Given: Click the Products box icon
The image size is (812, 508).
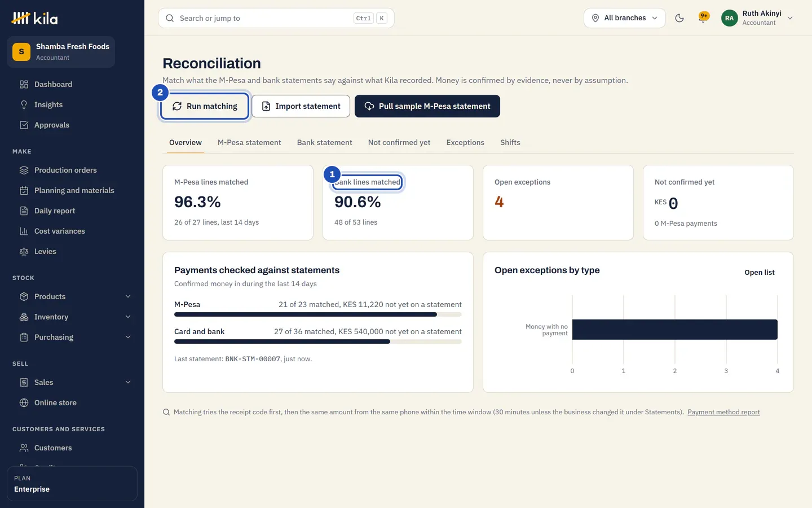Looking at the screenshot, I should click(x=24, y=296).
